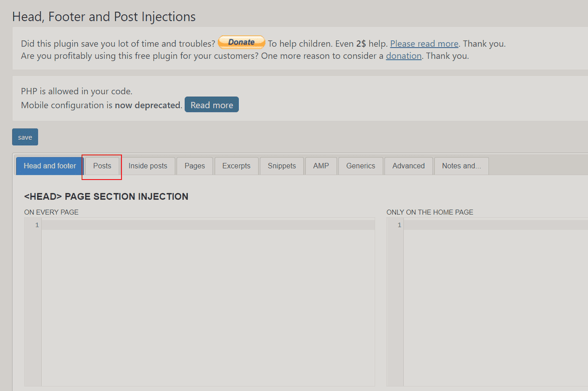588x391 pixels.
Task: Open the 'Please read more' link
Action: 424,44
